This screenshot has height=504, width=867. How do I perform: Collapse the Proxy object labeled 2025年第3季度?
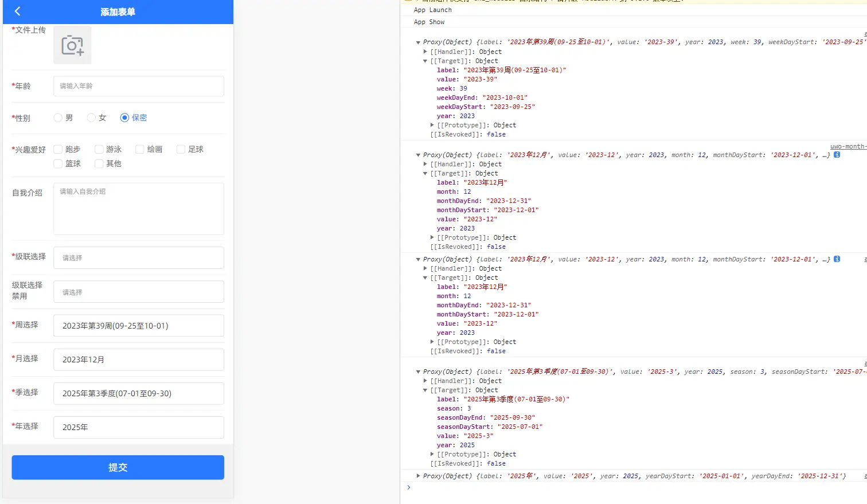point(418,372)
